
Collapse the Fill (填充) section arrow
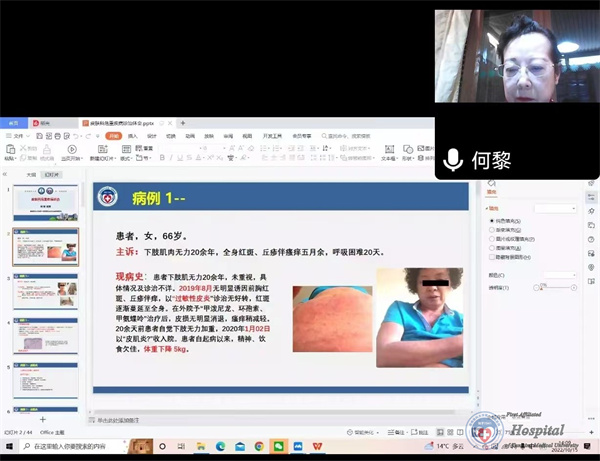[487, 209]
